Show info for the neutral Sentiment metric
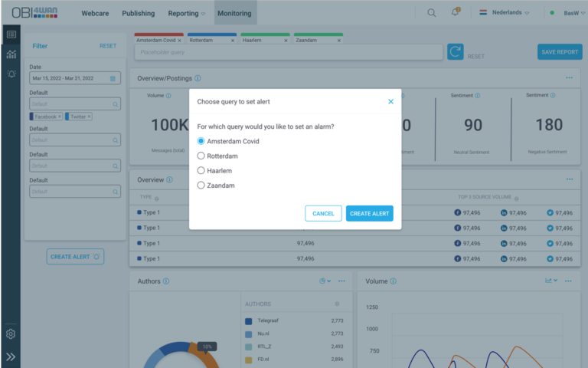The image size is (588, 368). pyautogui.click(x=478, y=96)
